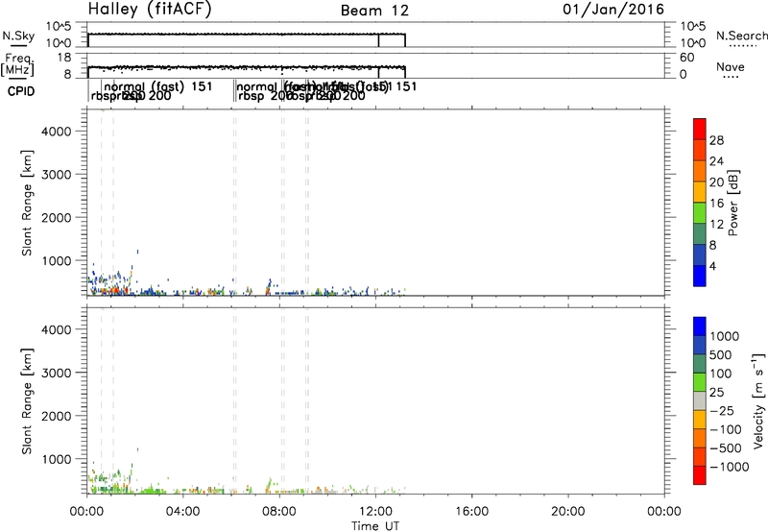Click the "Time UT" axis title
Viewport: 768px width, 532px height.
[375, 526]
